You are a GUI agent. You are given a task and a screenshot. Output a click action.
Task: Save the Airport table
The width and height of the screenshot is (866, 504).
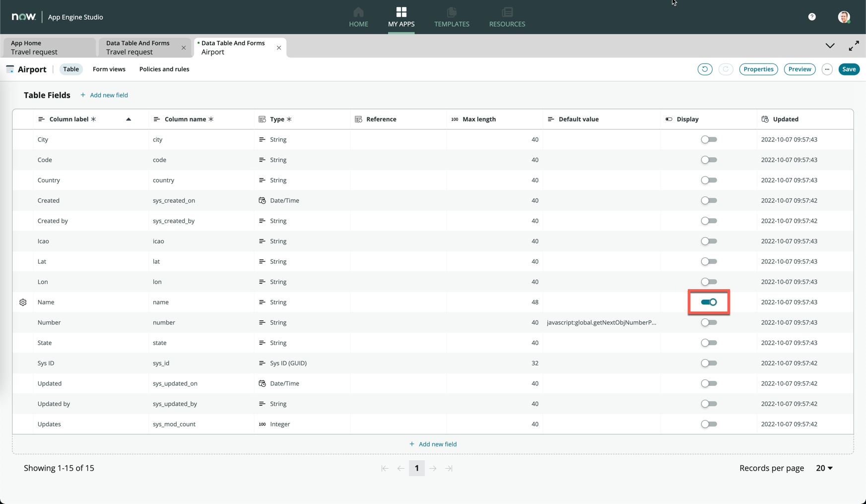[x=849, y=69]
